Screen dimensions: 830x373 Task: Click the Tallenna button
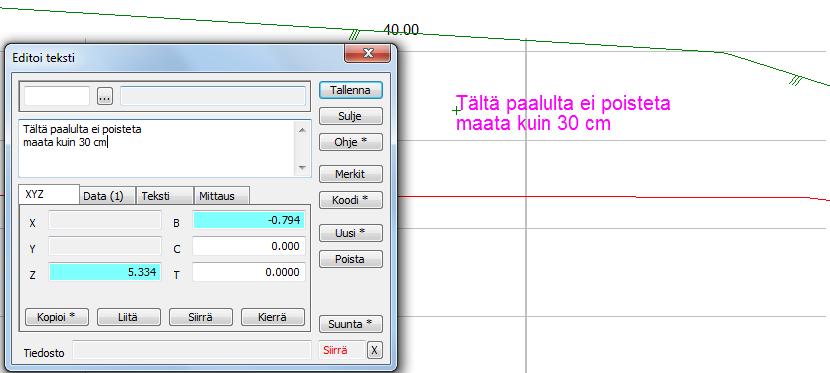pyautogui.click(x=350, y=90)
